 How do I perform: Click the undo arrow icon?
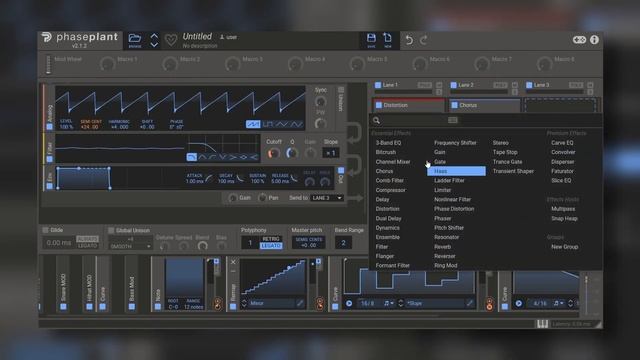click(409, 40)
